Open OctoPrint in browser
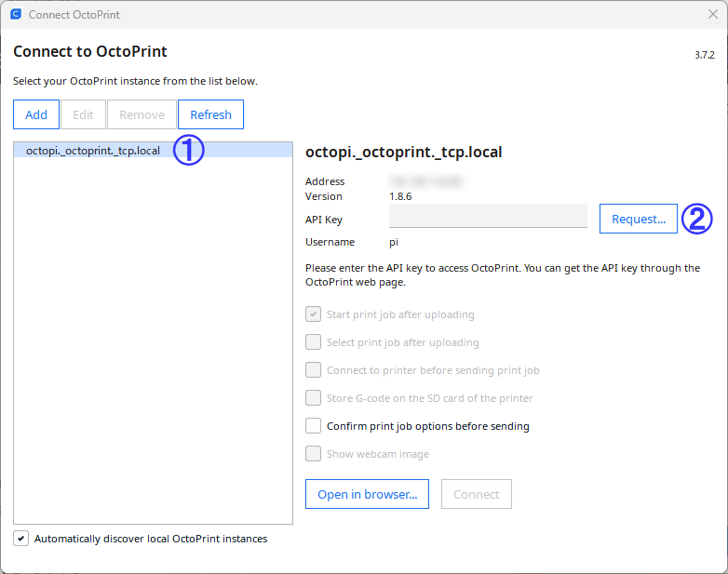This screenshot has height=574, width=728. pos(367,494)
